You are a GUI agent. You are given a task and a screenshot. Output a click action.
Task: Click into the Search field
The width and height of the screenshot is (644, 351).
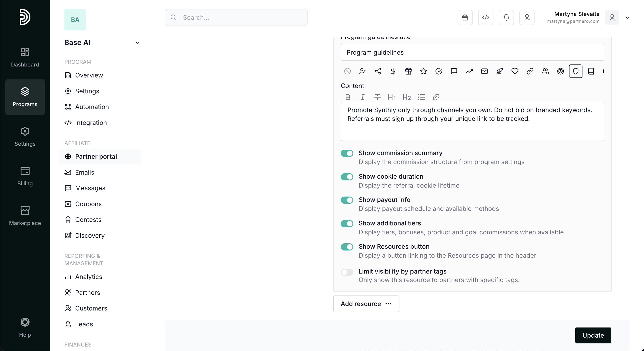tap(236, 17)
